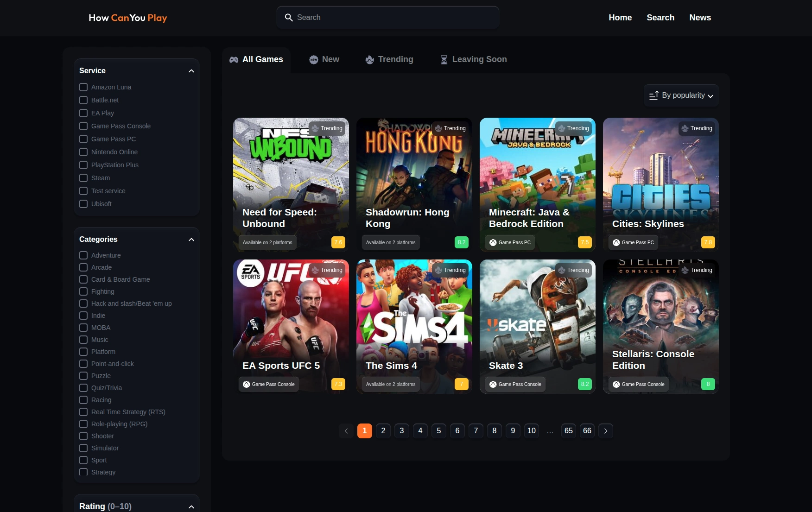Check the Role-playing (RPG) category
Screen dimensions: 812x512
pyautogui.click(x=83, y=424)
